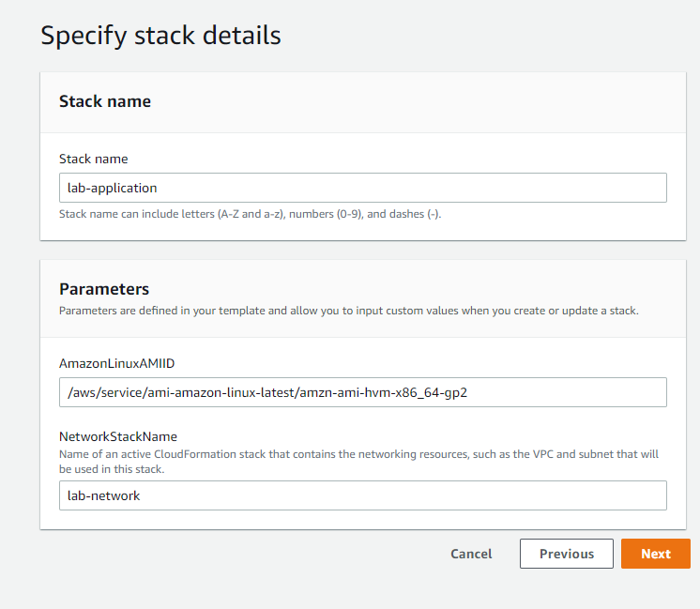The width and height of the screenshot is (700, 609).
Task: Click the Parameters section description text
Action: (348, 310)
